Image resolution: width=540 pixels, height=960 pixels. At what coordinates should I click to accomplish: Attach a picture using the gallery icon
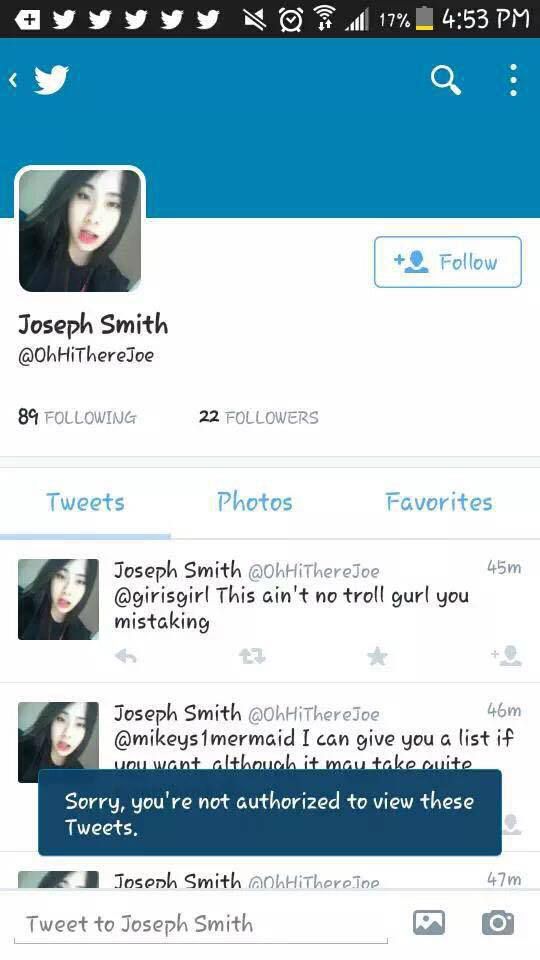tap(429, 923)
